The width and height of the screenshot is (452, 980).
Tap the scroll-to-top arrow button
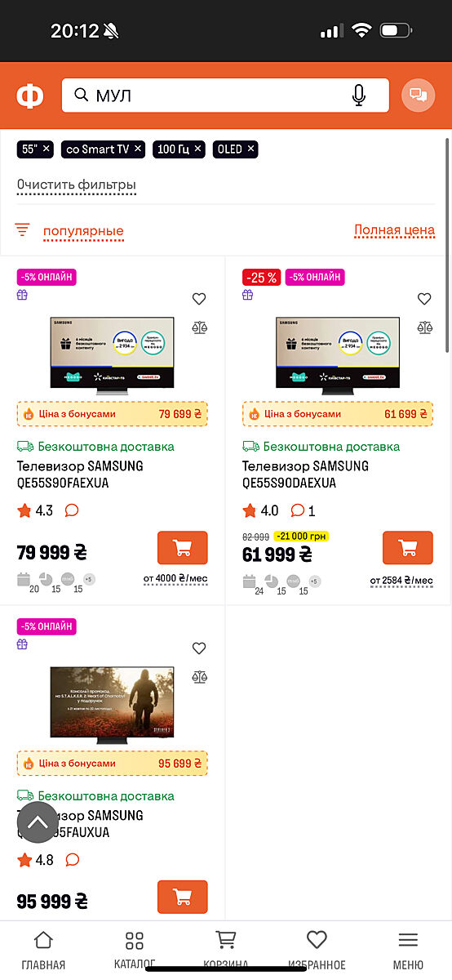[x=38, y=822]
